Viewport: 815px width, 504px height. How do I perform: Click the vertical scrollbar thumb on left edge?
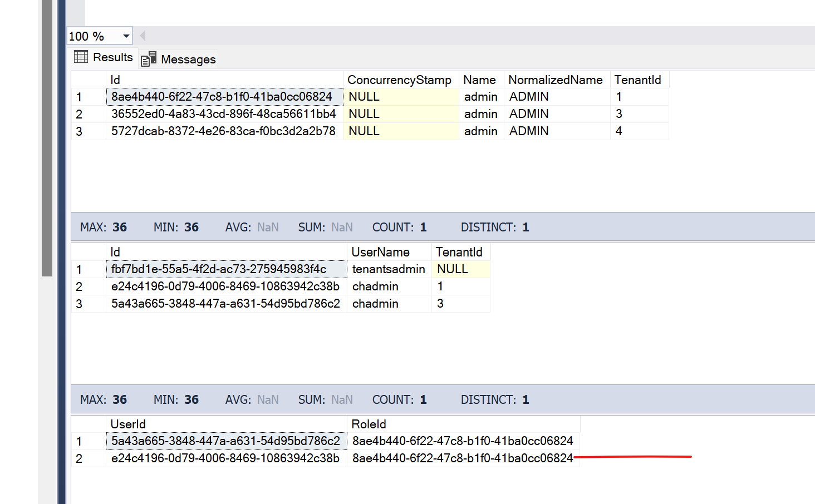click(x=47, y=138)
